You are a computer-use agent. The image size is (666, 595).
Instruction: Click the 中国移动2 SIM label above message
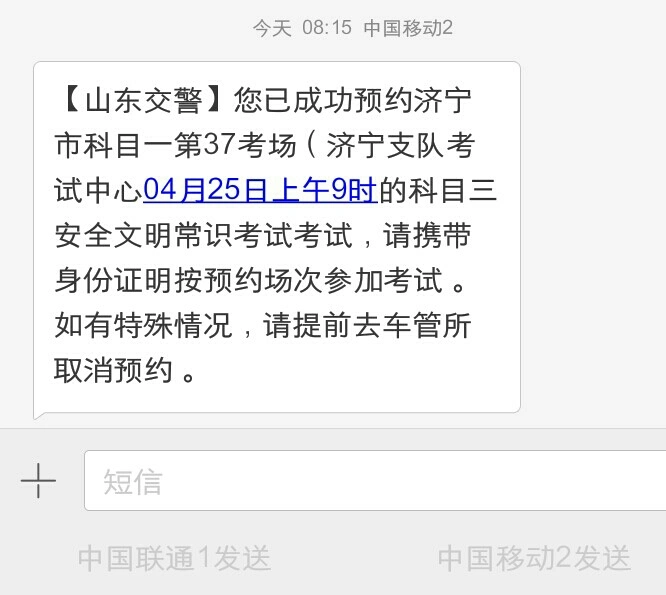408,28
